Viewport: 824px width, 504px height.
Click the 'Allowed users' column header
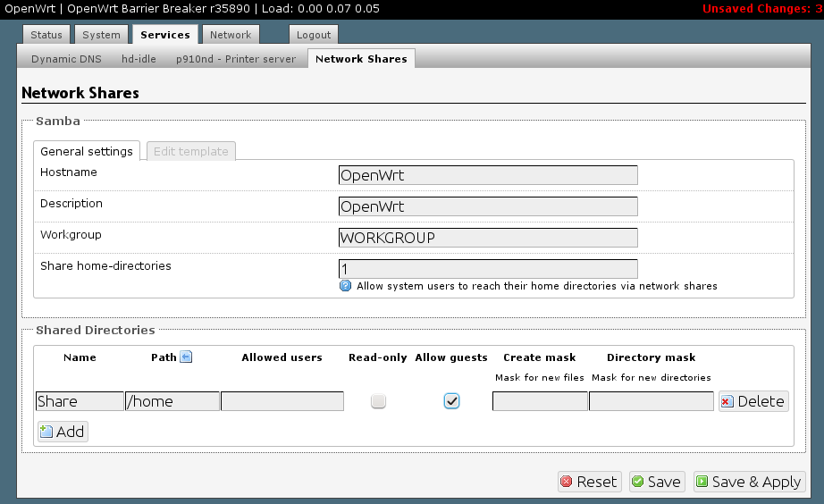click(x=282, y=357)
